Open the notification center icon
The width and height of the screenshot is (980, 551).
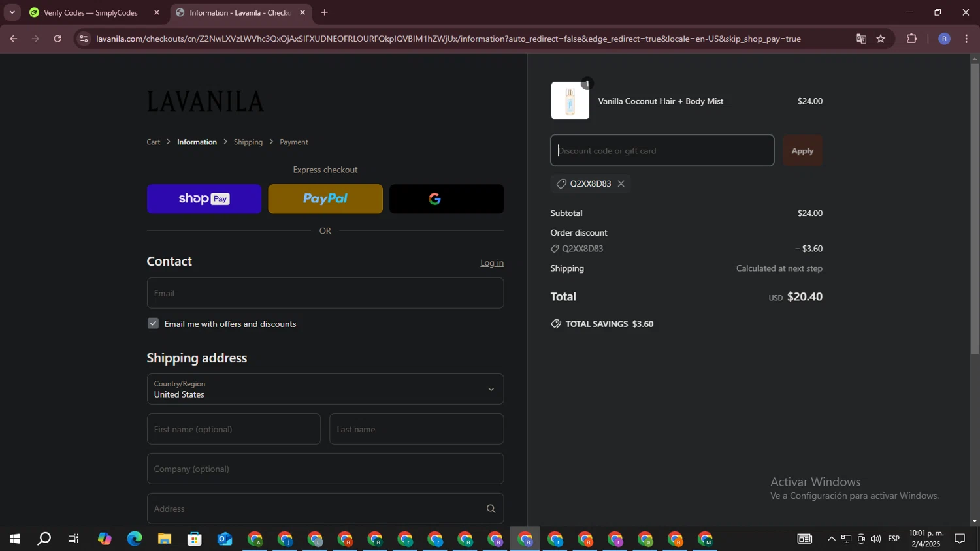[x=960, y=539]
